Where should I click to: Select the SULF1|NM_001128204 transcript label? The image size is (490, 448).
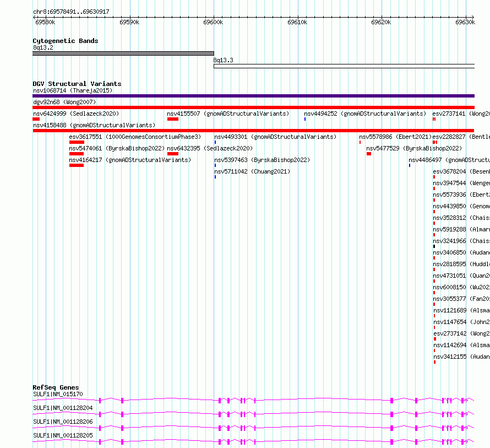coord(63,408)
